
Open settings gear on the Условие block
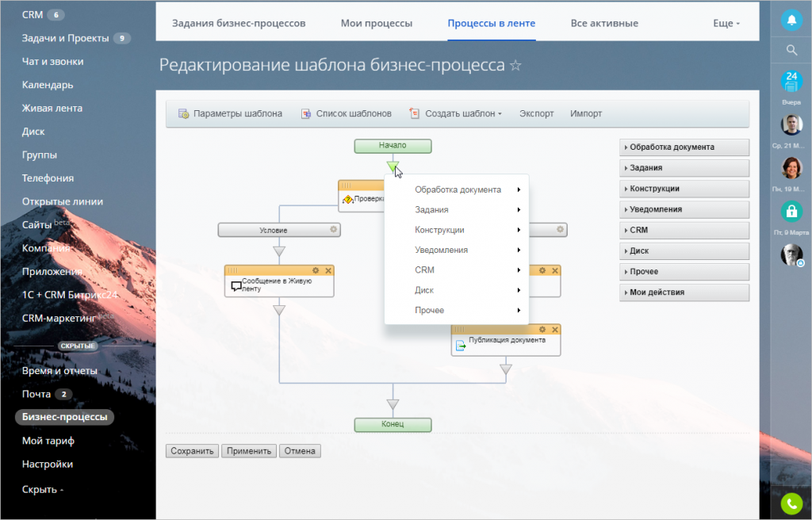pos(334,230)
